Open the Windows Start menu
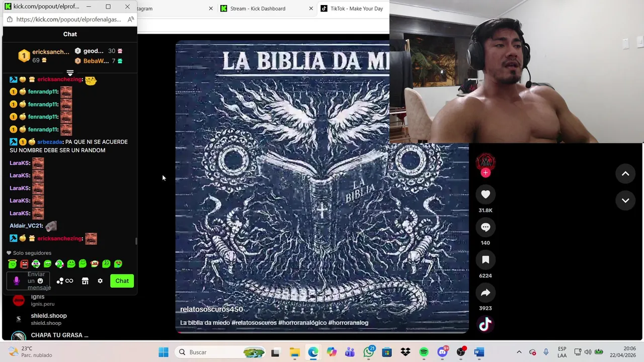644x362 pixels. 164,352
